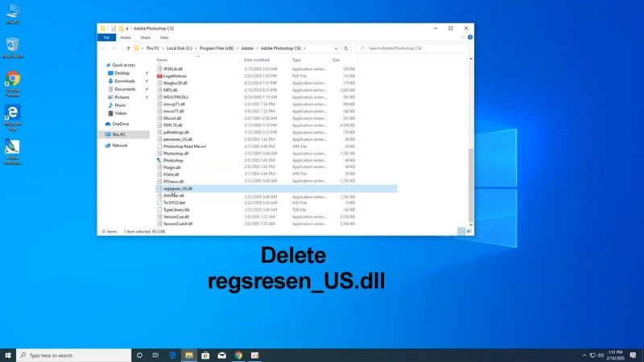
Task: Click the file list vertical scrollbar
Action: pos(470,161)
